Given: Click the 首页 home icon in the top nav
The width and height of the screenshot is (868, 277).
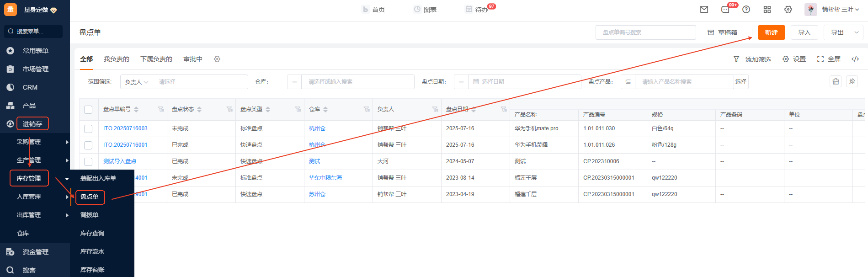Looking at the screenshot, I should (x=366, y=9).
